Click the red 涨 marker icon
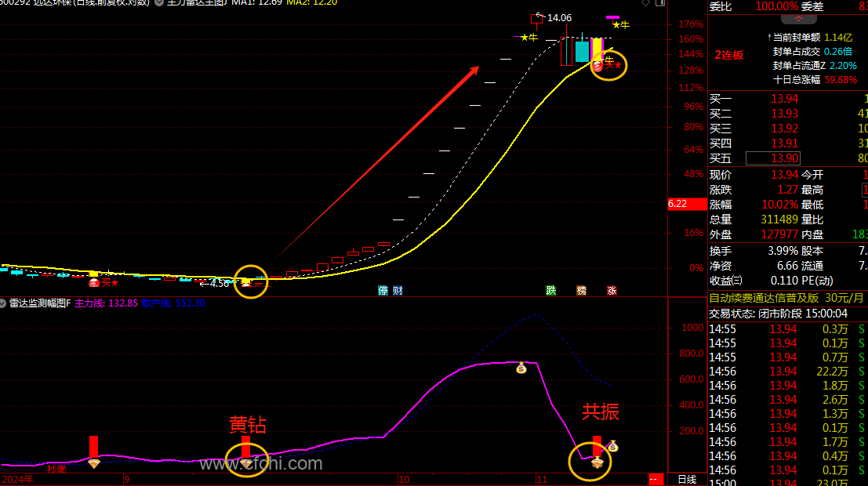The image size is (868, 486). point(612,291)
